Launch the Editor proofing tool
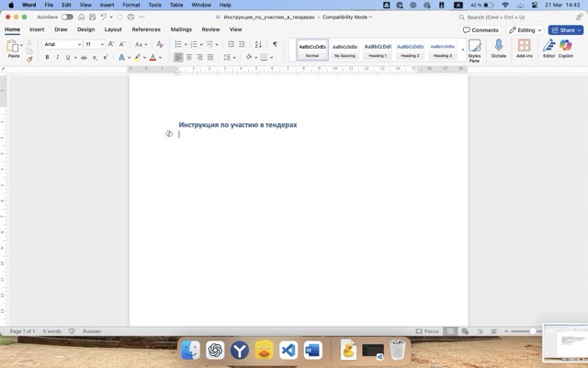The image size is (588, 368). tap(548, 47)
